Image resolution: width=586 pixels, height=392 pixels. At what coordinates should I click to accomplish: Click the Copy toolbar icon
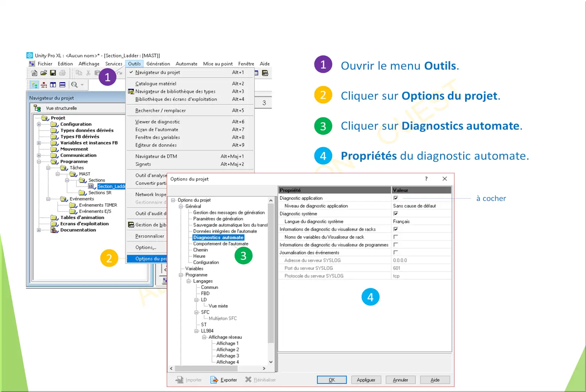[79, 73]
